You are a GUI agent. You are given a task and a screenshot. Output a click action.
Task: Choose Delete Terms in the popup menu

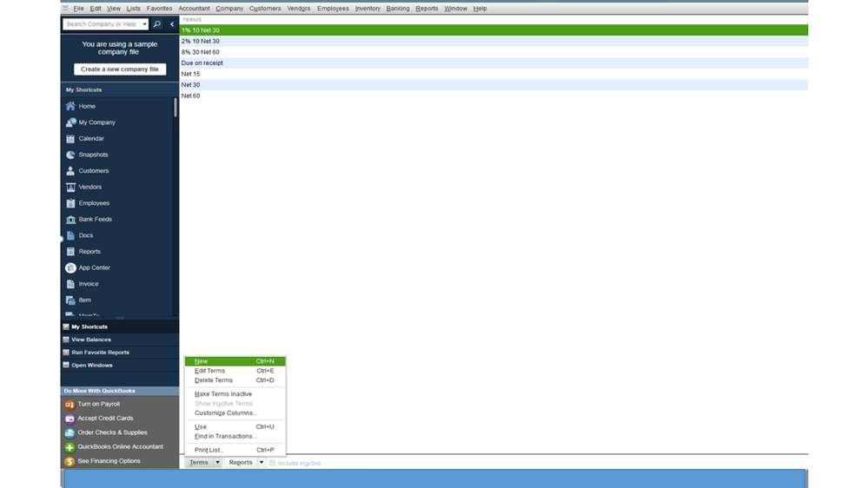coord(235,380)
